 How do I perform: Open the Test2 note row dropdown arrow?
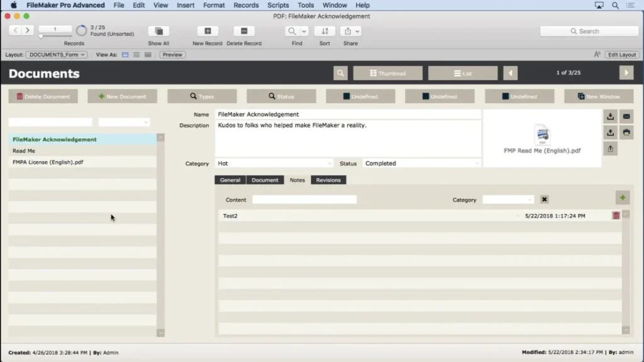tap(518, 216)
